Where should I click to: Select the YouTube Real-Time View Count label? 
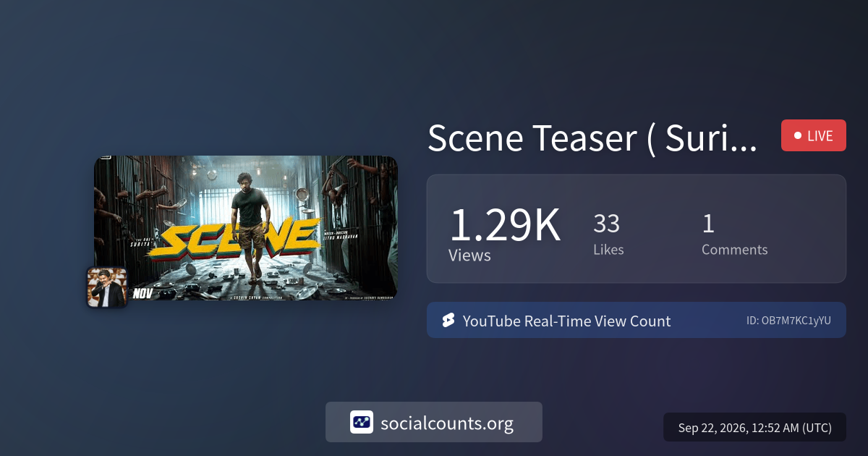(x=566, y=321)
